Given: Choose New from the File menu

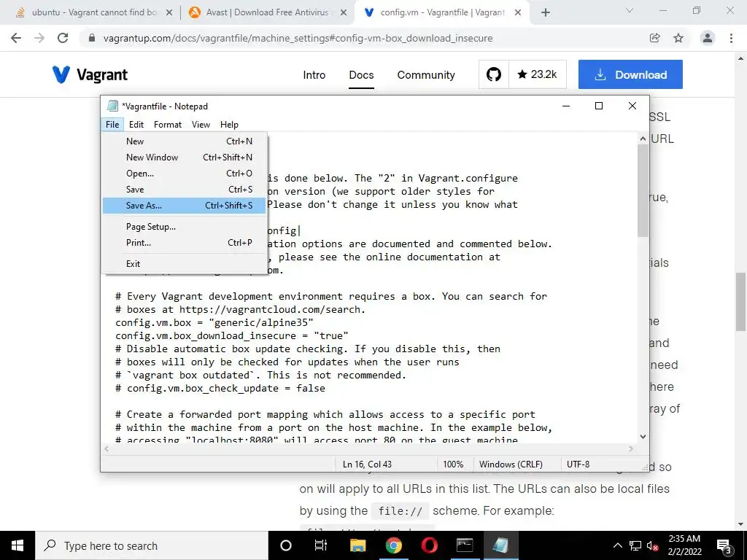Looking at the screenshot, I should tap(185, 141).
